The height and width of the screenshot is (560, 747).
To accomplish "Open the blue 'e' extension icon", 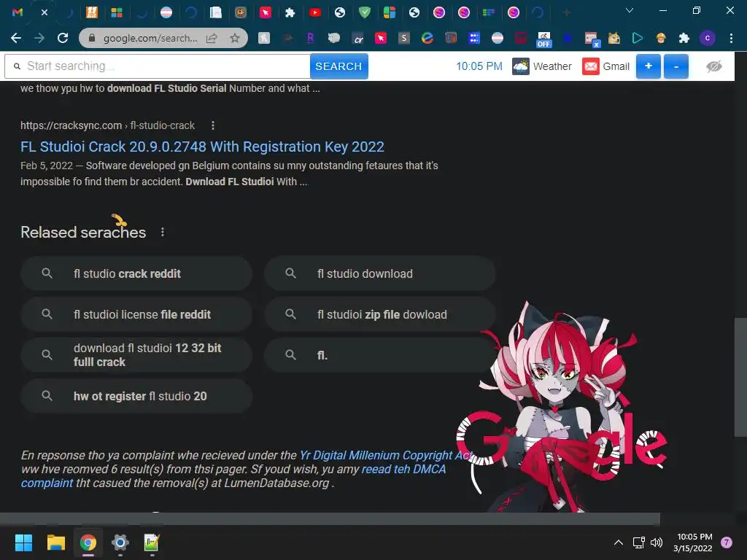I will click(x=427, y=38).
